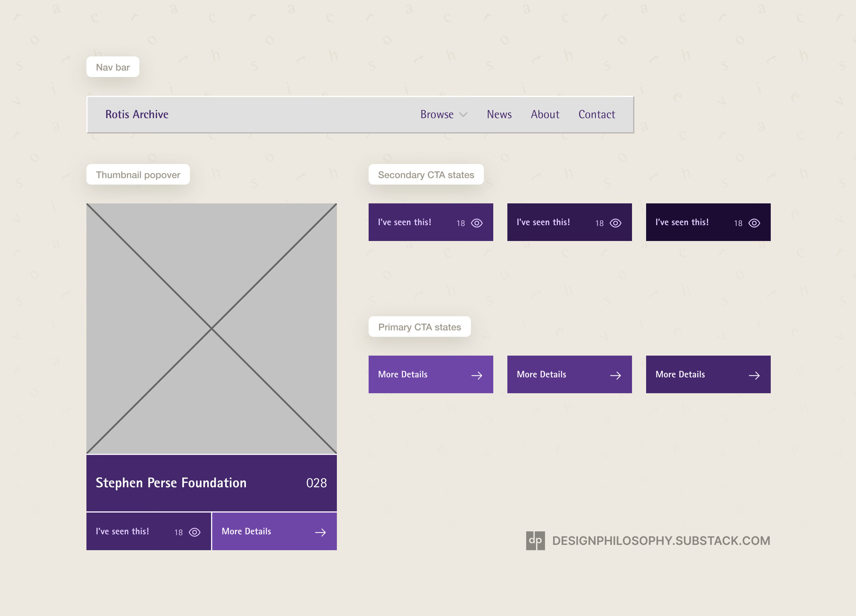Open the Contact nav link
This screenshot has width=856, height=616.
596,114
